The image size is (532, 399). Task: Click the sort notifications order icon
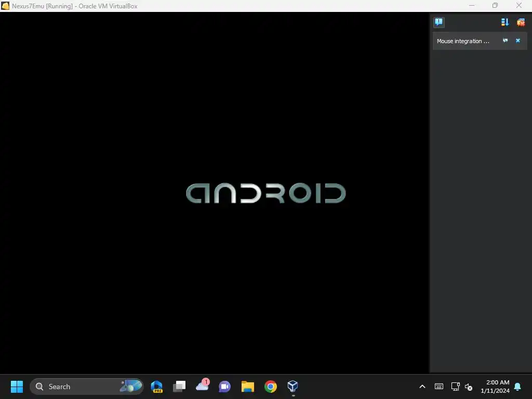coord(505,22)
